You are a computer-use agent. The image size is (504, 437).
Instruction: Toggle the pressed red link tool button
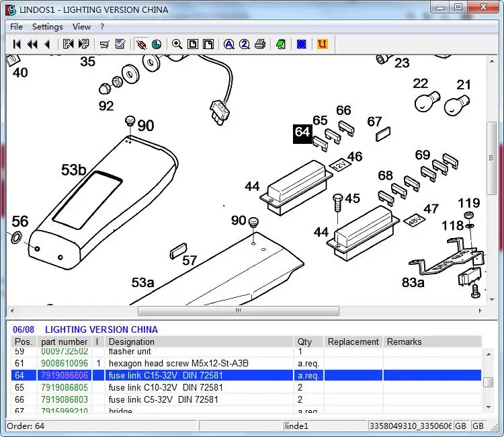point(141,44)
